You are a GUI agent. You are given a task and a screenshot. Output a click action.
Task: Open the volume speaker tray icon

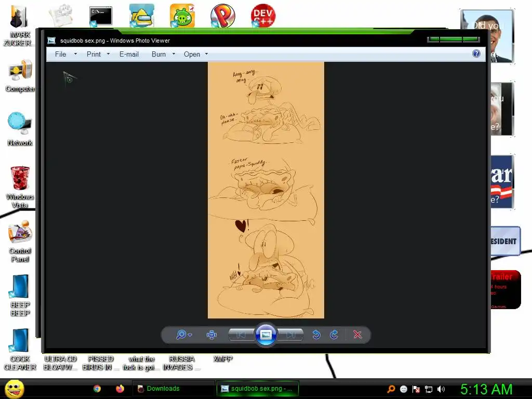click(441, 389)
